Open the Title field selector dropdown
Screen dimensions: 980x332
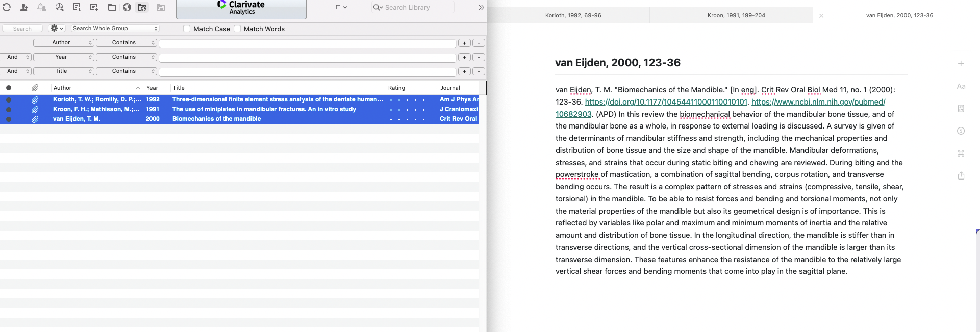point(64,71)
